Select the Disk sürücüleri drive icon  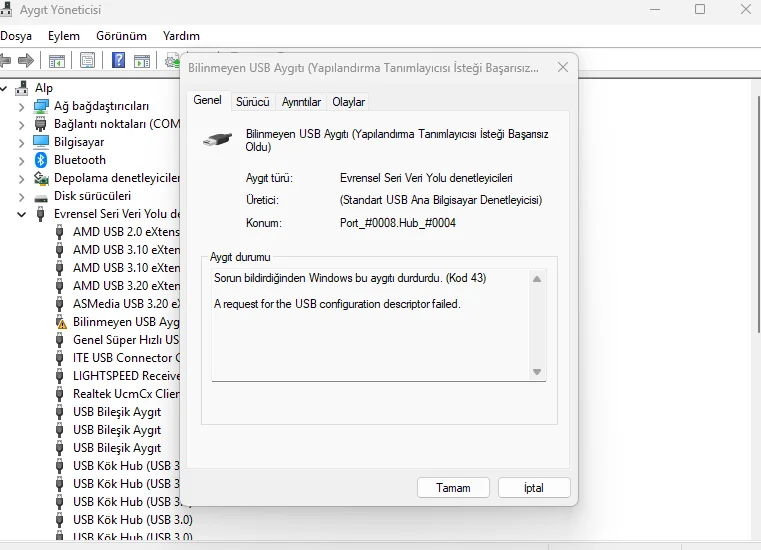[x=41, y=197]
